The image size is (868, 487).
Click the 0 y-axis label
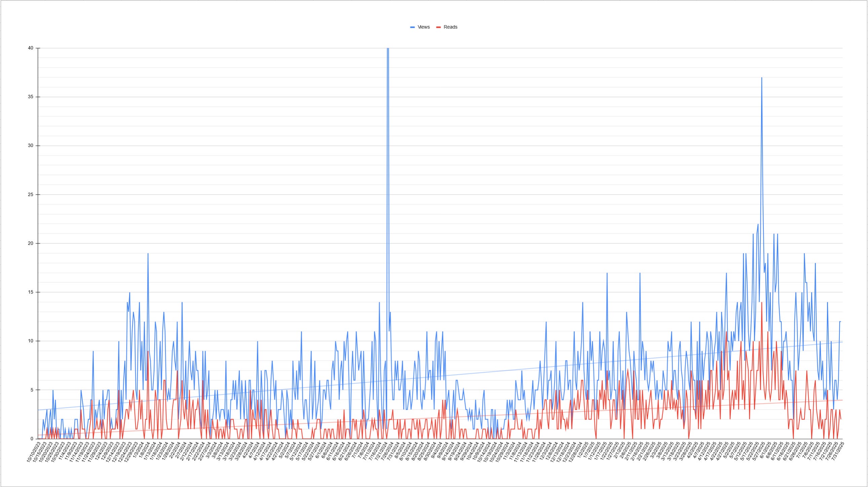[x=32, y=439]
